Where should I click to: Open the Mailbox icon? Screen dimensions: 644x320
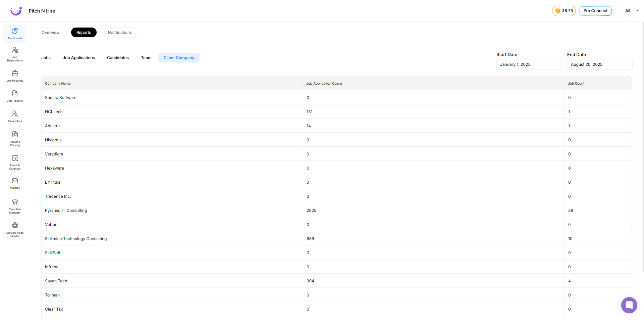pos(15,183)
